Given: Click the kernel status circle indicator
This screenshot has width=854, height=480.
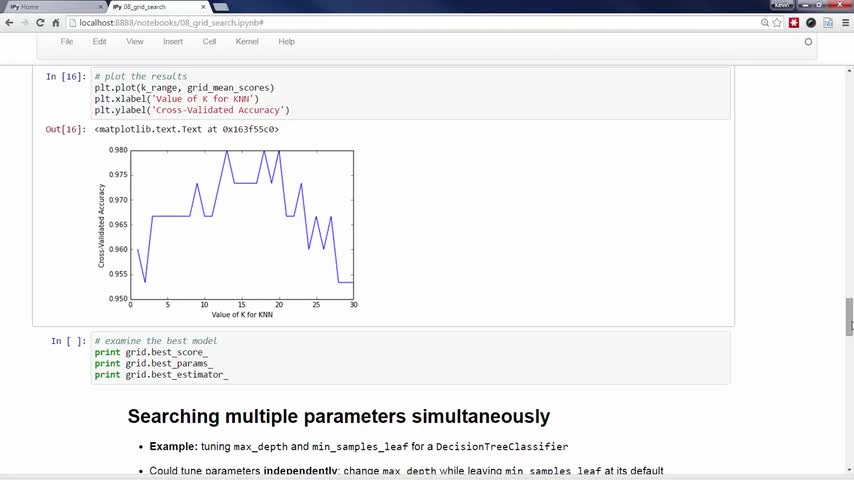Looking at the screenshot, I should (808, 41).
